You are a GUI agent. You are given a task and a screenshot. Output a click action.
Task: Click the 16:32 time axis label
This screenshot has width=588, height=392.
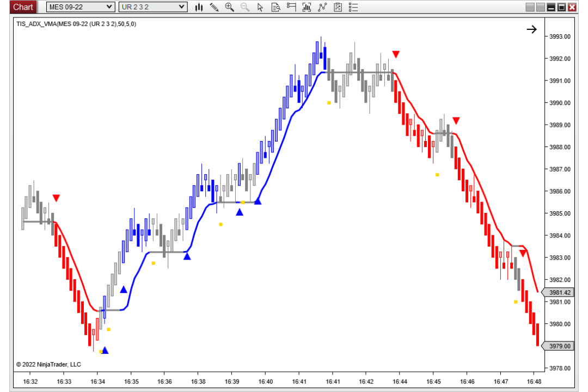pyautogui.click(x=30, y=382)
